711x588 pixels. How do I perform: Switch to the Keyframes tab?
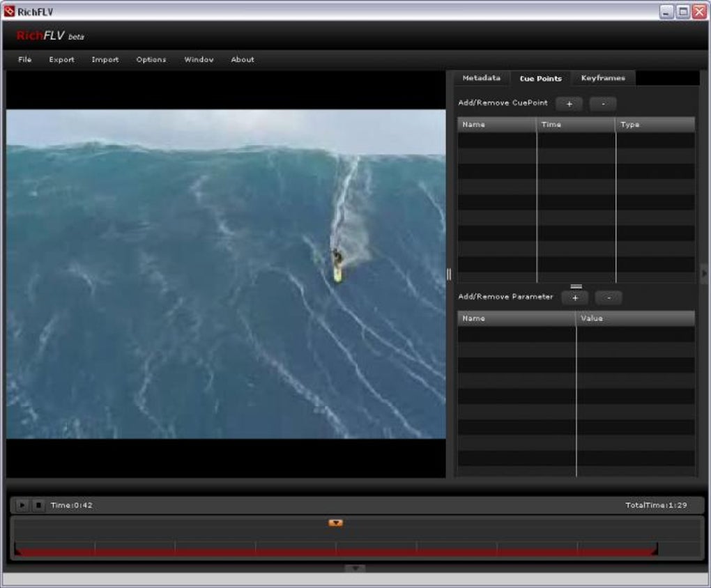603,78
